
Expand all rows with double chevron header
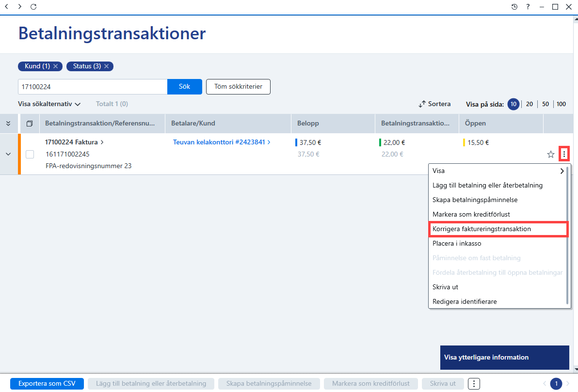tap(8, 124)
